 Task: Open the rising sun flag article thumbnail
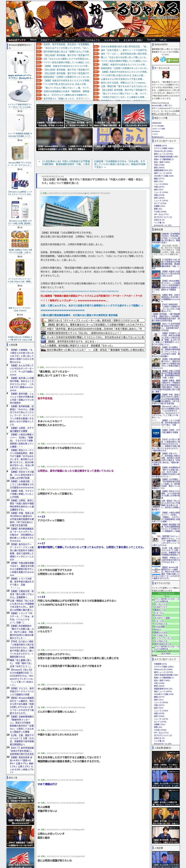pyautogui.click(x=136, y=116)
